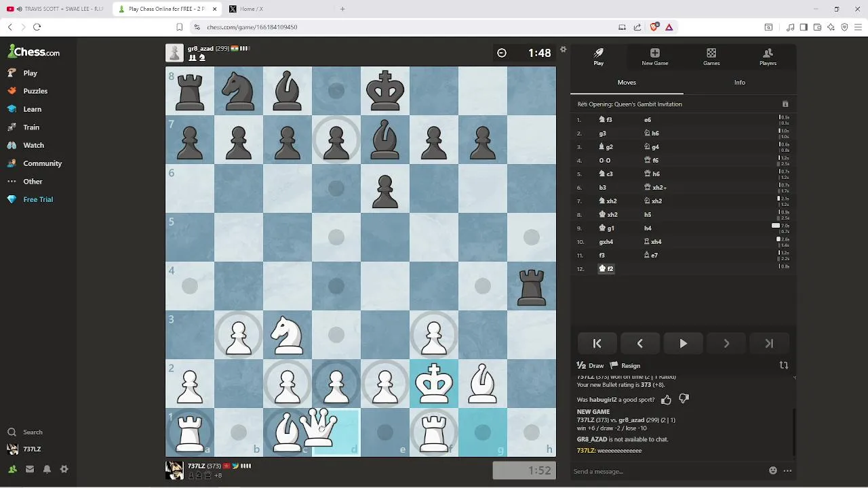Open a new browser tab
The width and height of the screenshot is (868, 488).
[342, 9]
